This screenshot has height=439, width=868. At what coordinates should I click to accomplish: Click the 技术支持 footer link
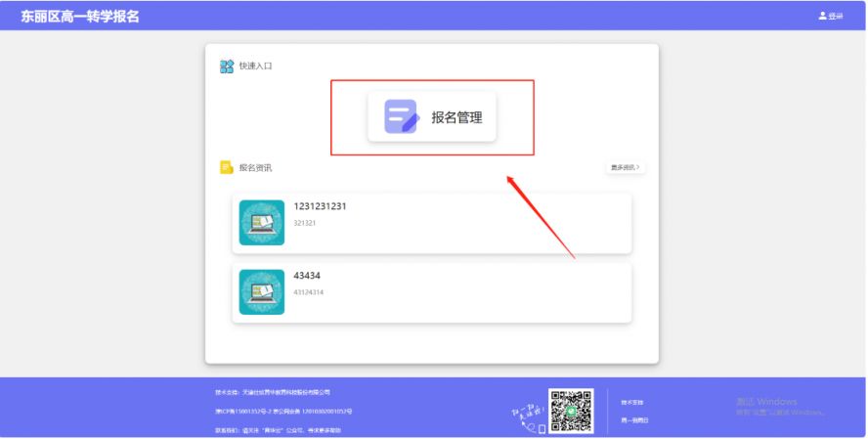631,403
